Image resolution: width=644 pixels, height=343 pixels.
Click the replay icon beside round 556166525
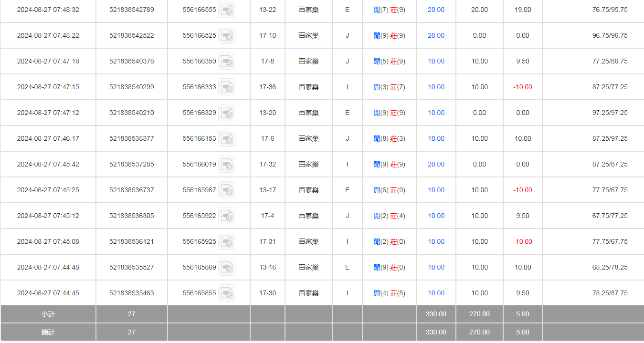227,36
